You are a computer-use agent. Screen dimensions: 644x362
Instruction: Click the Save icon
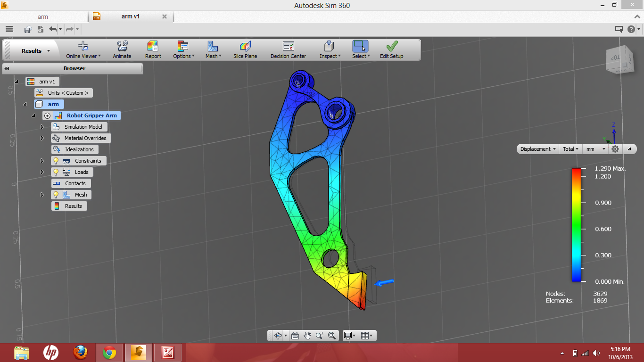click(27, 29)
